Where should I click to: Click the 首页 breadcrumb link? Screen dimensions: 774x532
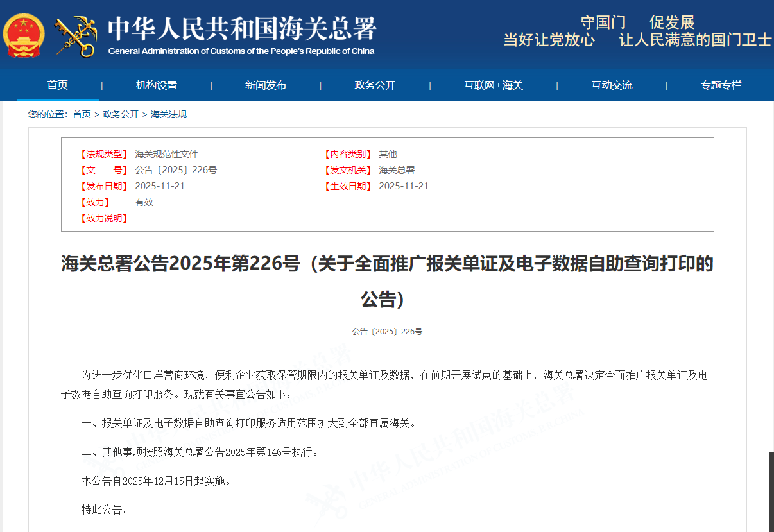click(x=82, y=114)
